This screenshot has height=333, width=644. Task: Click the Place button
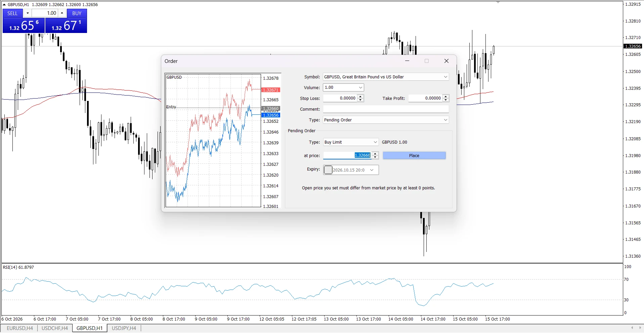tap(414, 155)
